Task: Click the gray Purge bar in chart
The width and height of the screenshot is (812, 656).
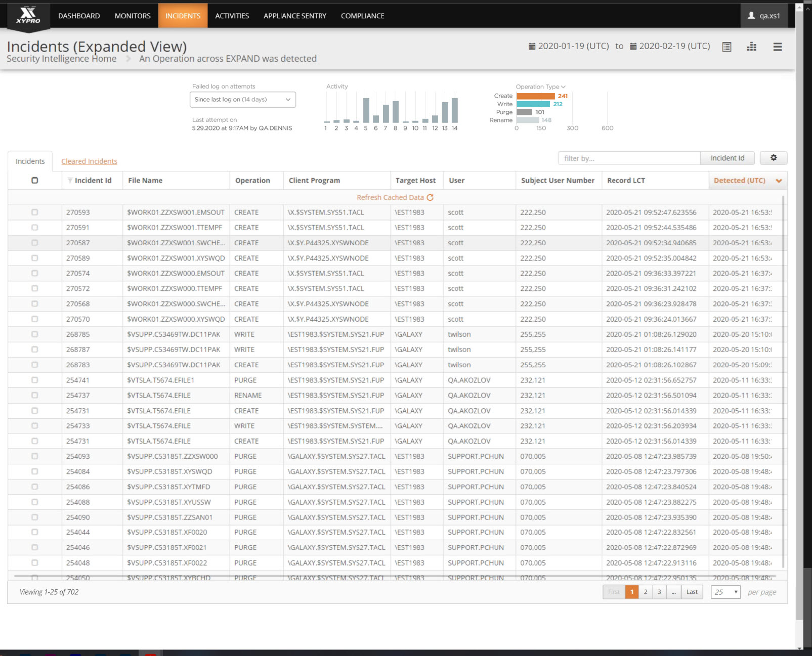Action: pyautogui.click(x=524, y=112)
